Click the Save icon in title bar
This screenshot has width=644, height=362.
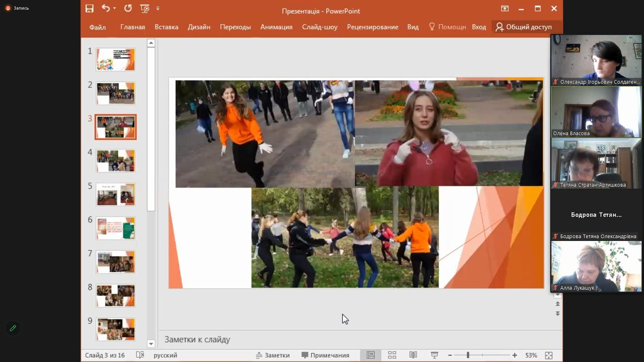pyautogui.click(x=90, y=9)
